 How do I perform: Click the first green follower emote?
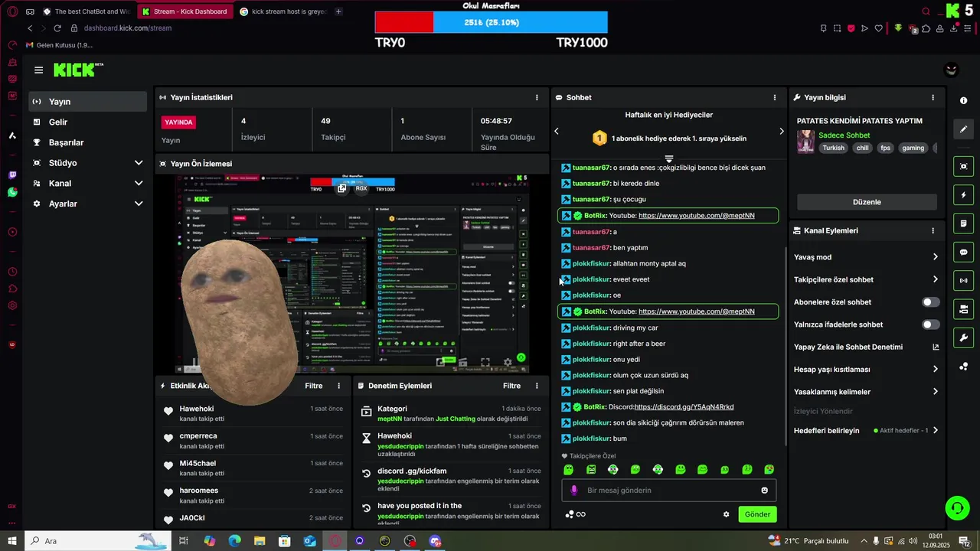point(568,469)
